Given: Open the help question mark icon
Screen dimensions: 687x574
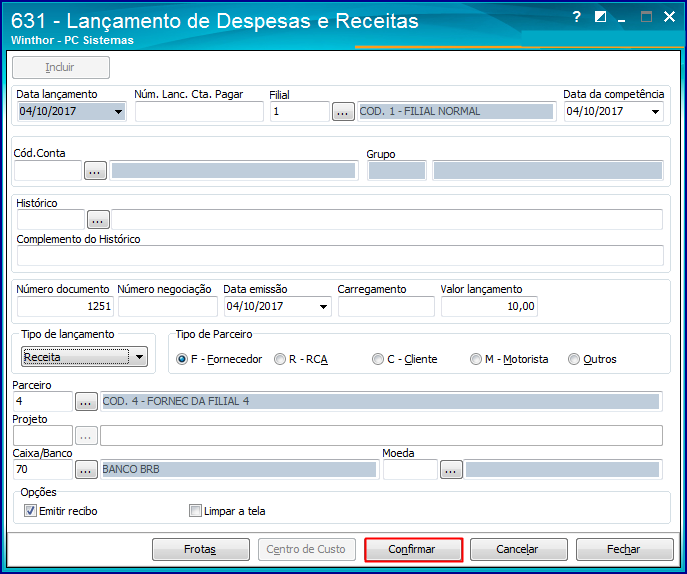Looking at the screenshot, I should pos(577,17).
